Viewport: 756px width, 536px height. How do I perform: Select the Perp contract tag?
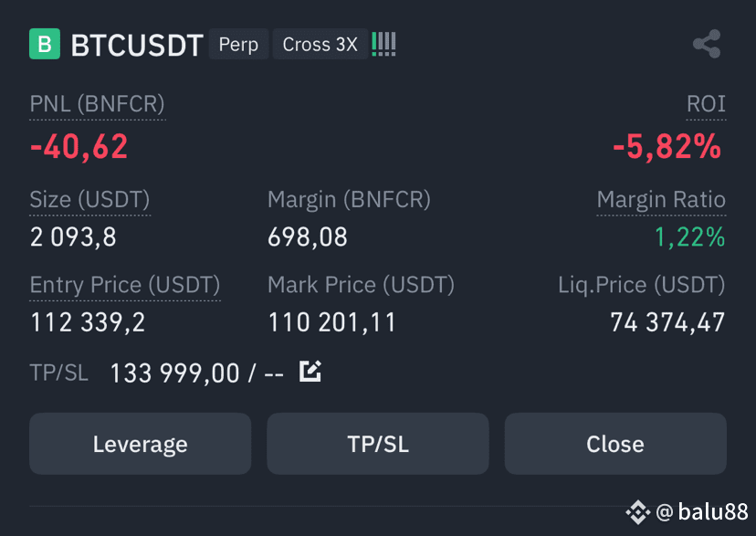click(238, 45)
